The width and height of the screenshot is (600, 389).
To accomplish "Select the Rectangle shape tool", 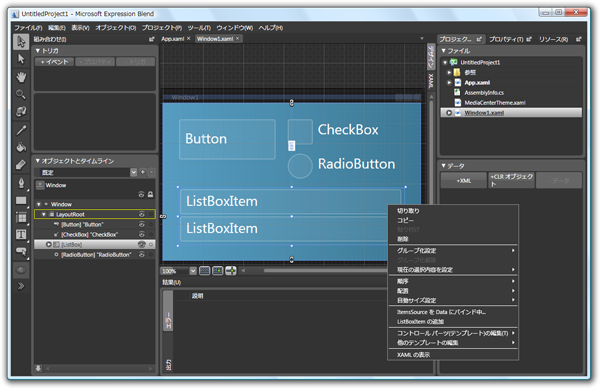I will coord(21,200).
